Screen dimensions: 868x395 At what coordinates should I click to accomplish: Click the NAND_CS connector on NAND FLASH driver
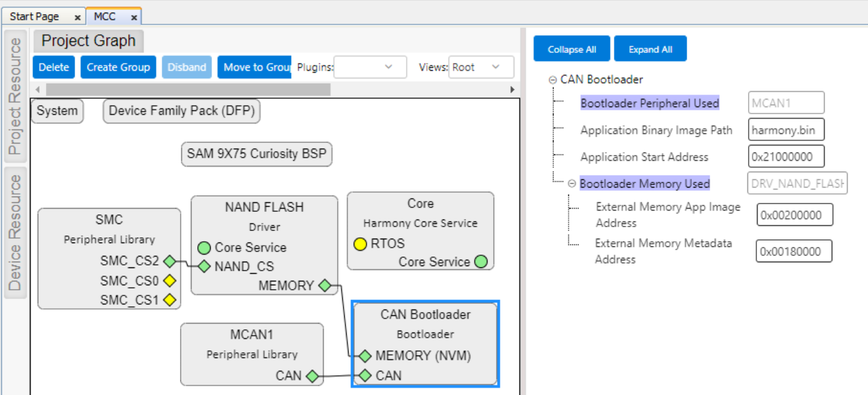click(x=204, y=266)
